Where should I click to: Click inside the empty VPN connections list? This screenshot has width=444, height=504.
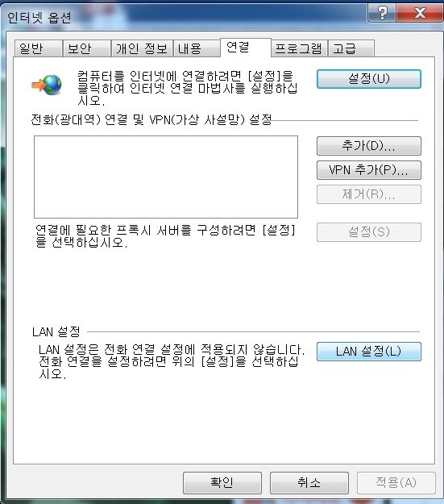pyautogui.click(x=166, y=177)
